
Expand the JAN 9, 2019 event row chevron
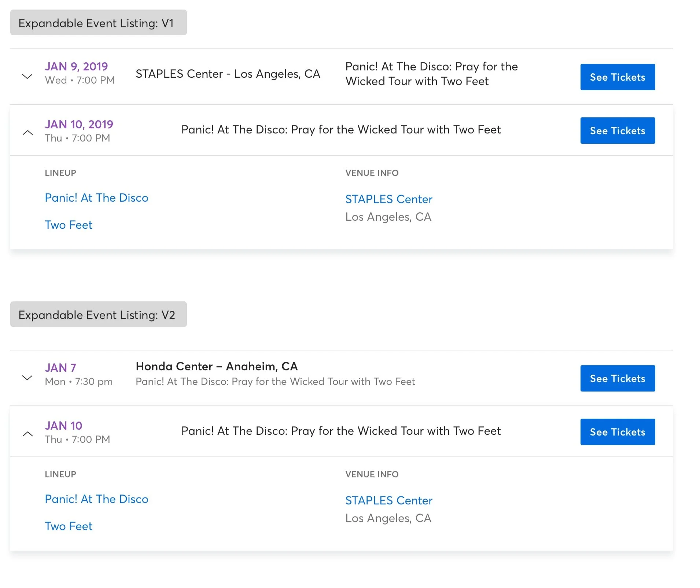[27, 76]
